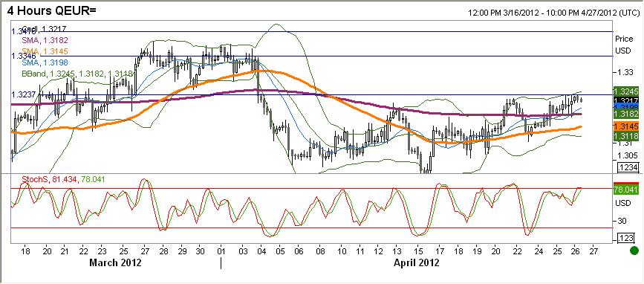Click the green status circle icon
Viewport: 644px width, 284px height.
click(x=634, y=250)
